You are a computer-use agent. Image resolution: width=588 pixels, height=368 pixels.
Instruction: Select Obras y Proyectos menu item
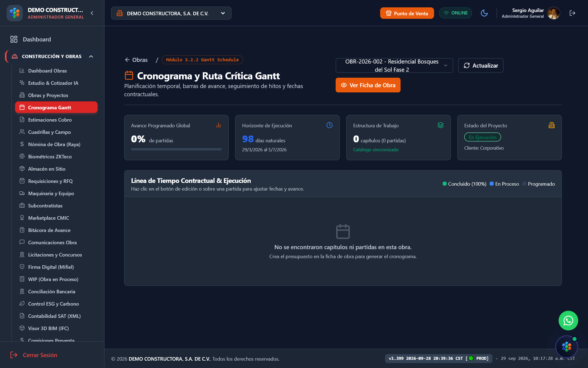tap(56, 95)
